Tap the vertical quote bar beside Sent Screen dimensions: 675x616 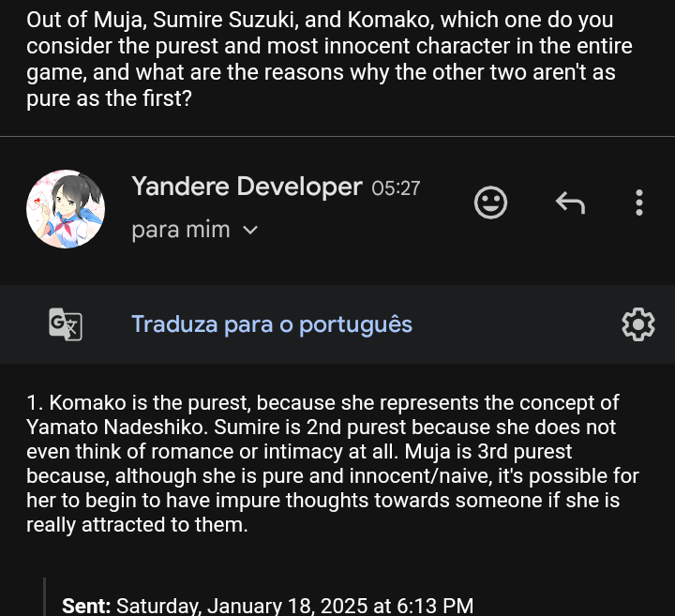[x=44, y=600]
